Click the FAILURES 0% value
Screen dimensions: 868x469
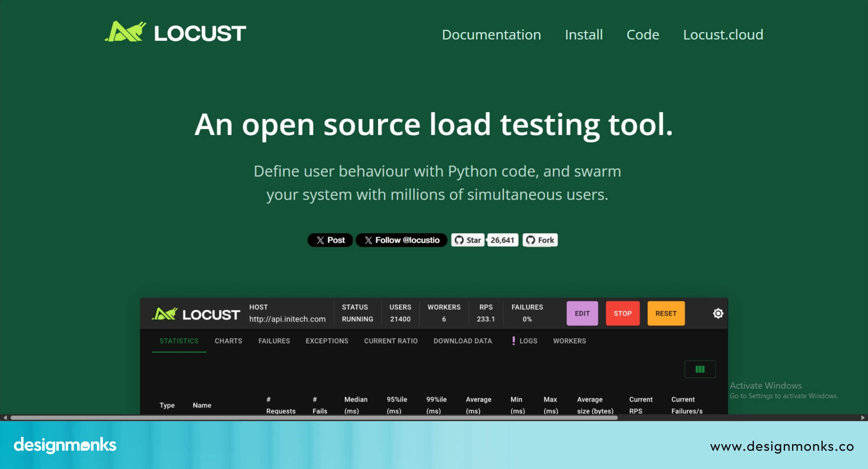(527, 319)
